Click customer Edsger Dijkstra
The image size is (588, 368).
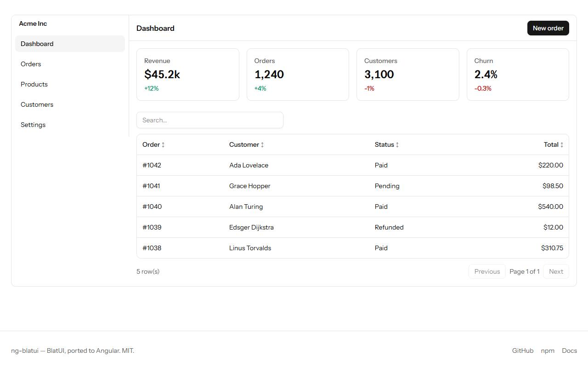251,227
